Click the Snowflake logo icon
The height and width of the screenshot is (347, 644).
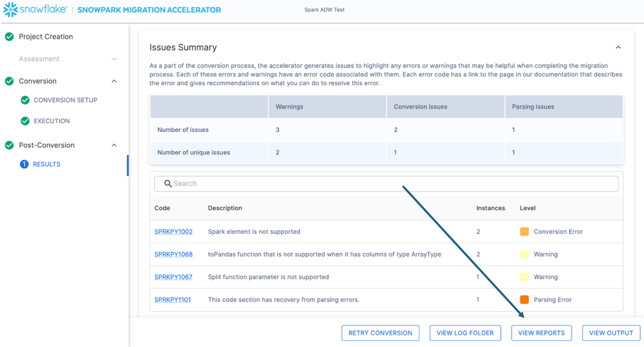point(10,9)
